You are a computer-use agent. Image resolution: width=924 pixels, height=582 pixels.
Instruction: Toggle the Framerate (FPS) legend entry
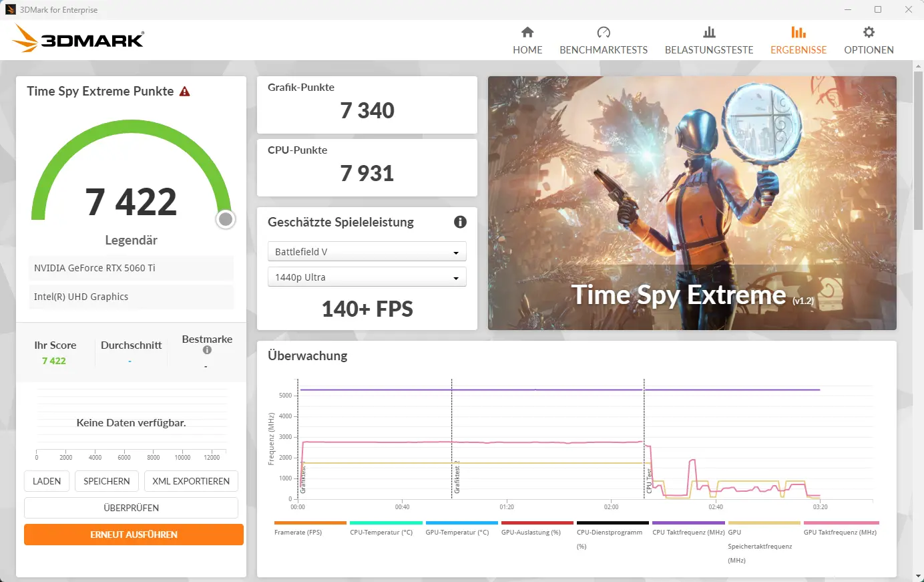[x=298, y=533]
